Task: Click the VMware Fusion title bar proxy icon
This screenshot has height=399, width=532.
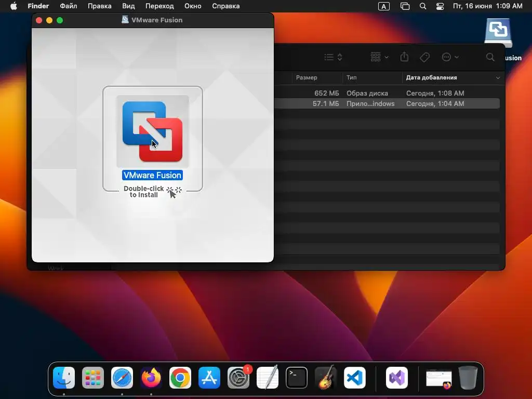Action: coord(125,20)
